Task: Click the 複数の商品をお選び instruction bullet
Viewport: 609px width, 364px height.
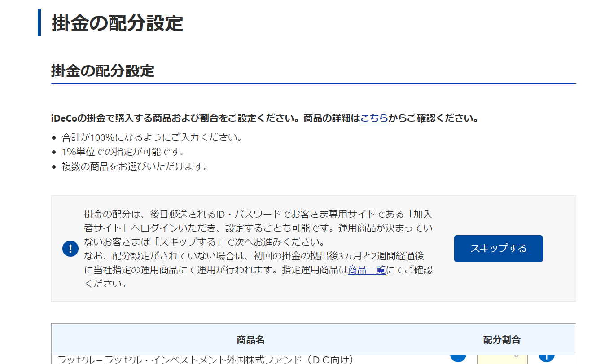Action: coord(135,167)
